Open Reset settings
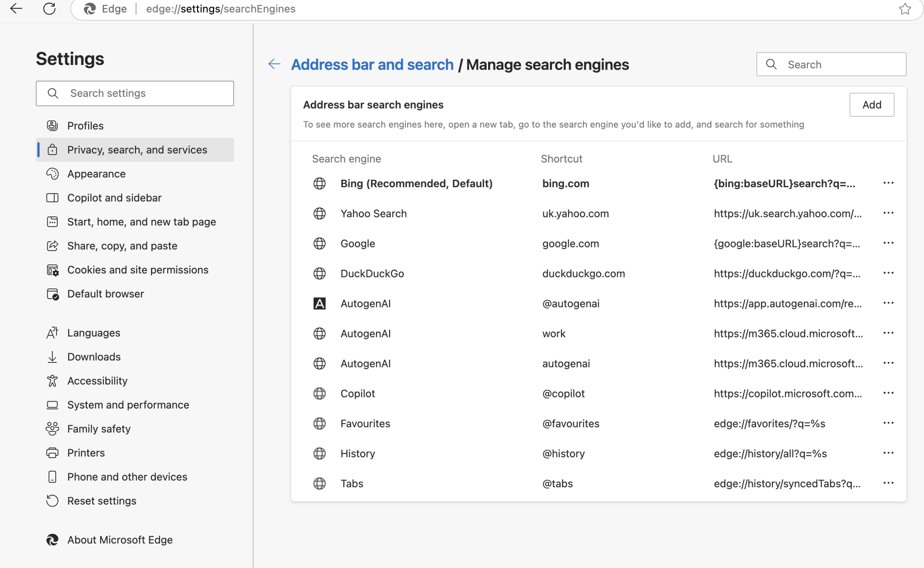Screen dimensions: 924x568 (x=135, y=501)
